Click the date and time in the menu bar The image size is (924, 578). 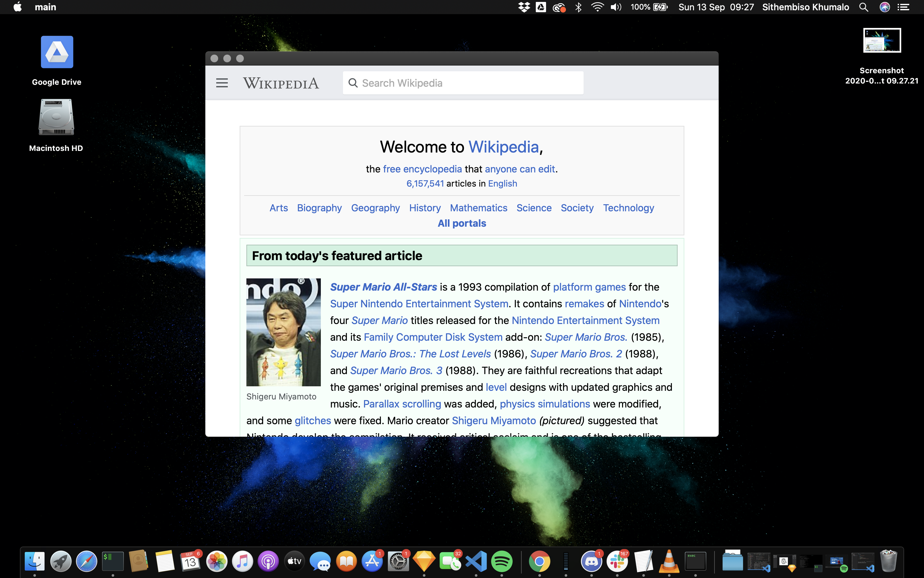click(716, 7)
